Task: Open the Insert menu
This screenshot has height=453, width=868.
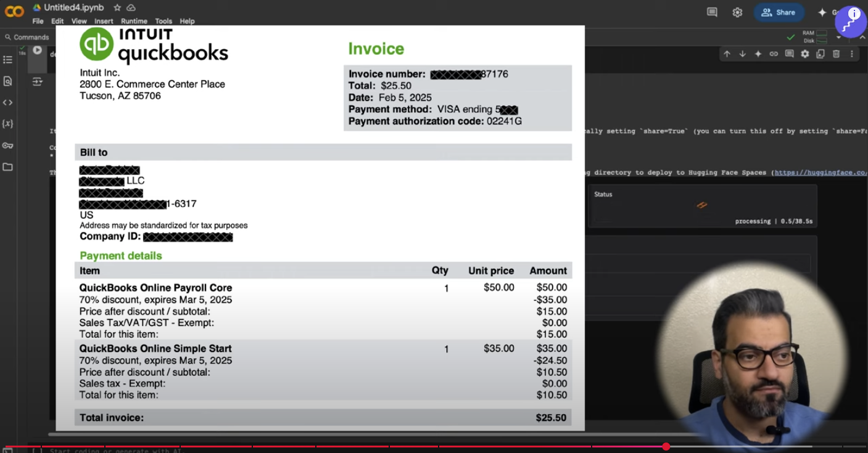Action: (104, 21)
